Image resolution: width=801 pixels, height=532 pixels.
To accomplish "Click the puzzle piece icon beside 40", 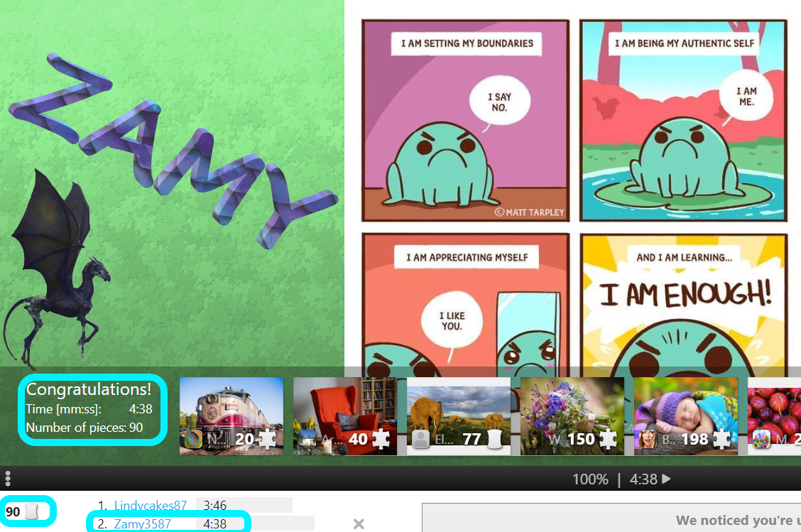I will (x=381, y=438).
